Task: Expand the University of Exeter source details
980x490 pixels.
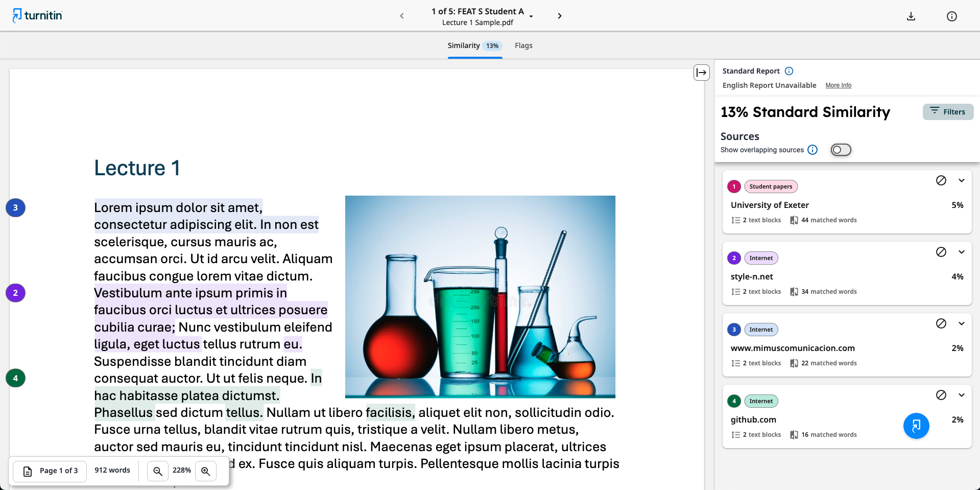Action: [962, 180]
